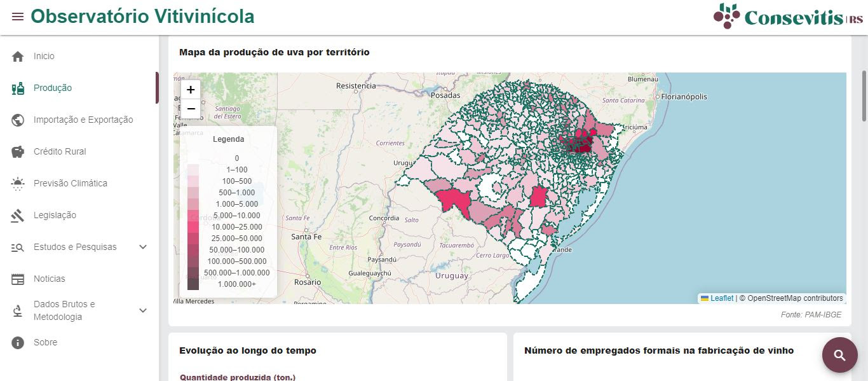Viewport: 868px width, 381px height.
Task: Click the Noticias newspaper icon
Action: [18, 279]
